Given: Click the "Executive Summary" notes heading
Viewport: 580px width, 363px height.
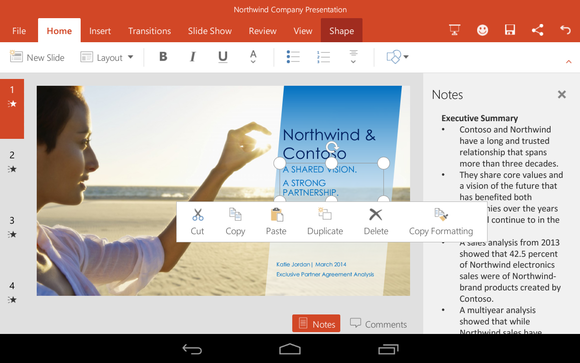Looking at the screenshot, I should (x=479, y=118).
